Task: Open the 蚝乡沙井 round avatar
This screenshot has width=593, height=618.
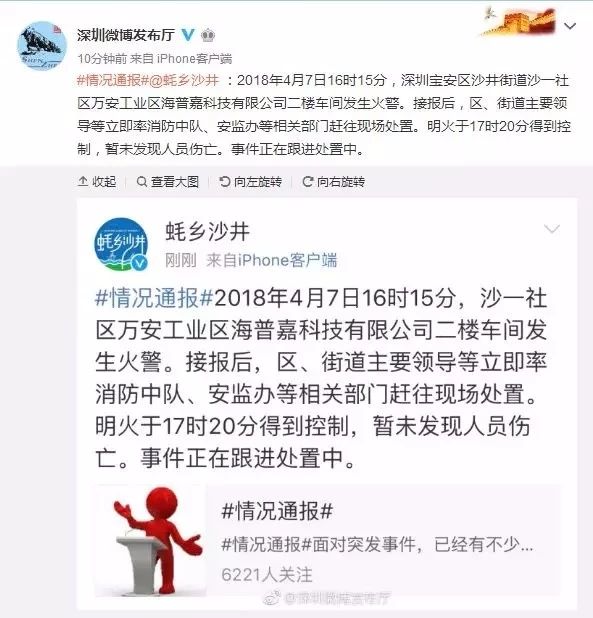Action: [x=121, y=244]
